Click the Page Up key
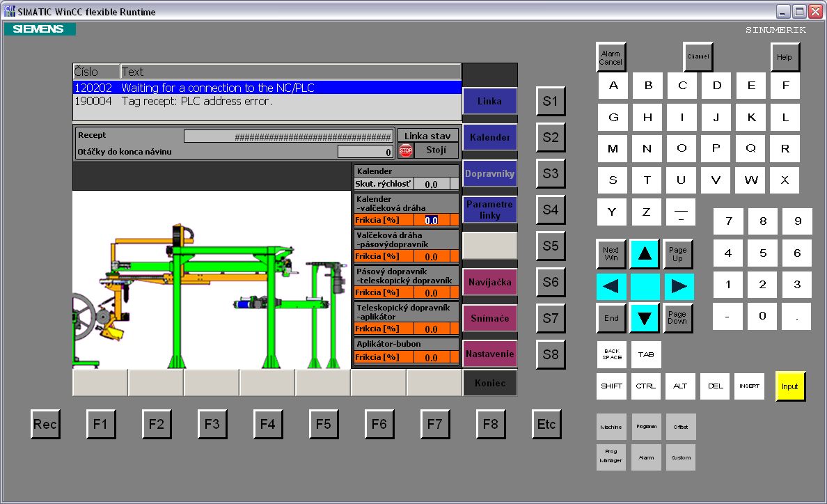Screen dimensions: 827x504 click(678, 254)
